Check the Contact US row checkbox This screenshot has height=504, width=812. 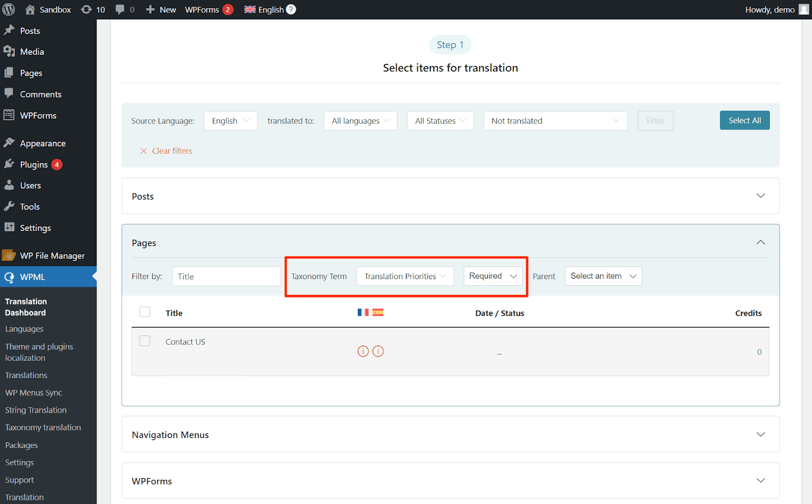pos(145,341)
